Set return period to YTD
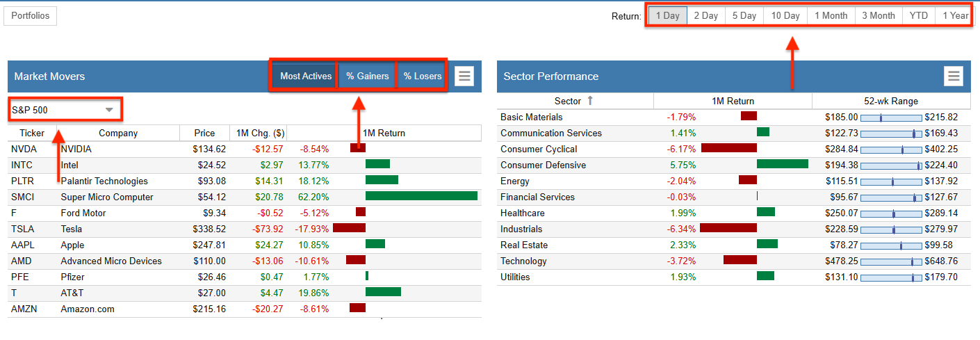The height and width of the screenshot is (340, 980). point(918,15)
